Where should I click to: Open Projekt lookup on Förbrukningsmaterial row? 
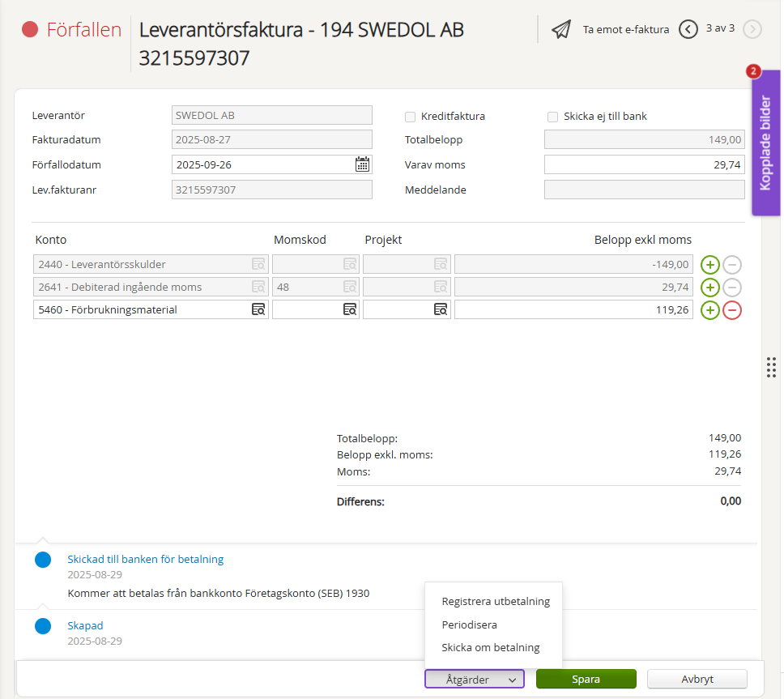440,309
